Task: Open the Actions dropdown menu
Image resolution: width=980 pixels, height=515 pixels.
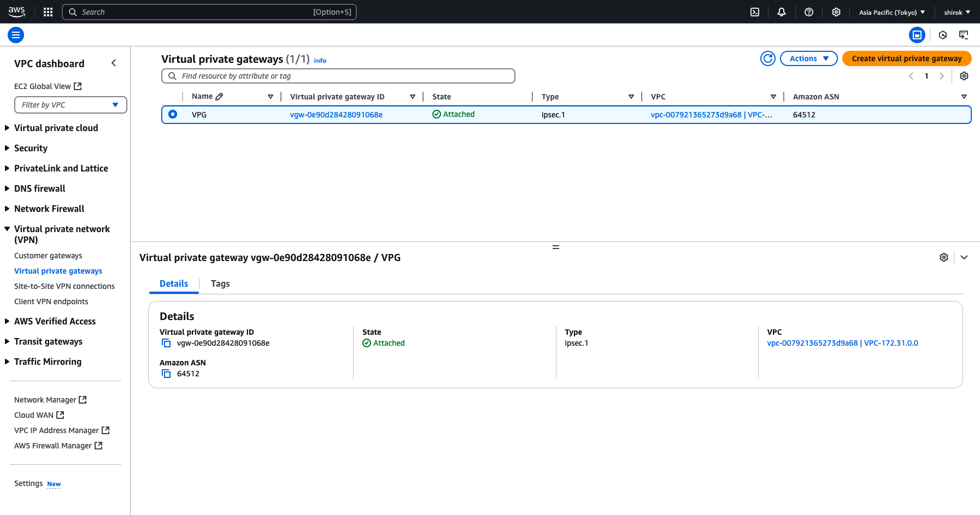Action: click(808, 58)
